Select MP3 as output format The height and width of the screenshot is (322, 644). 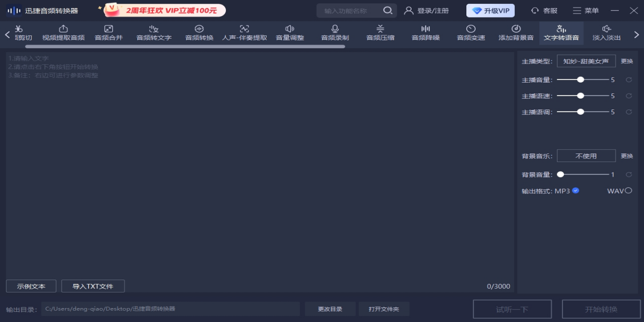point(575,191)
